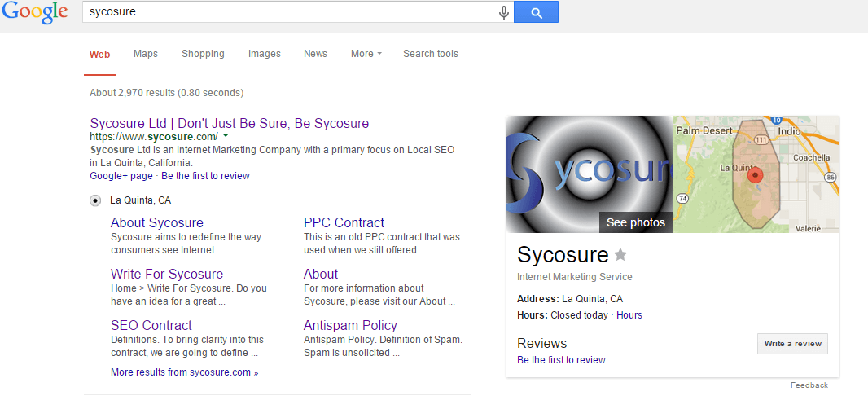Click More results from sycosure.com
The image size is (868, 409).
point(184,372)
